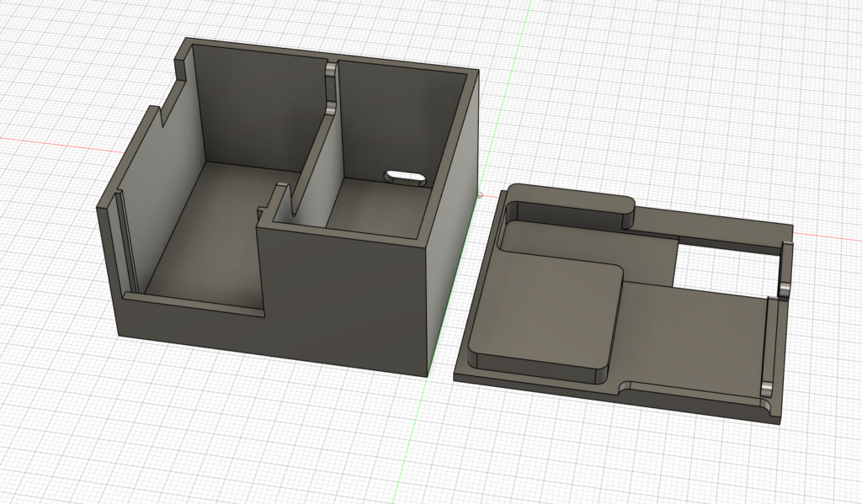Select the origin point between both parts

point(479,195)
